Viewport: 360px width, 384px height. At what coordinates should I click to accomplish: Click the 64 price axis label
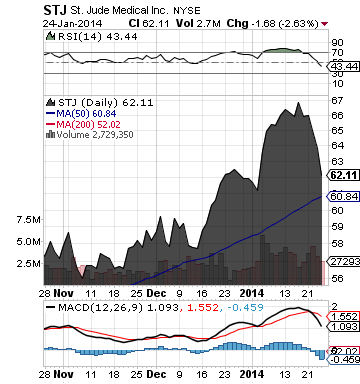coord(337,146)
